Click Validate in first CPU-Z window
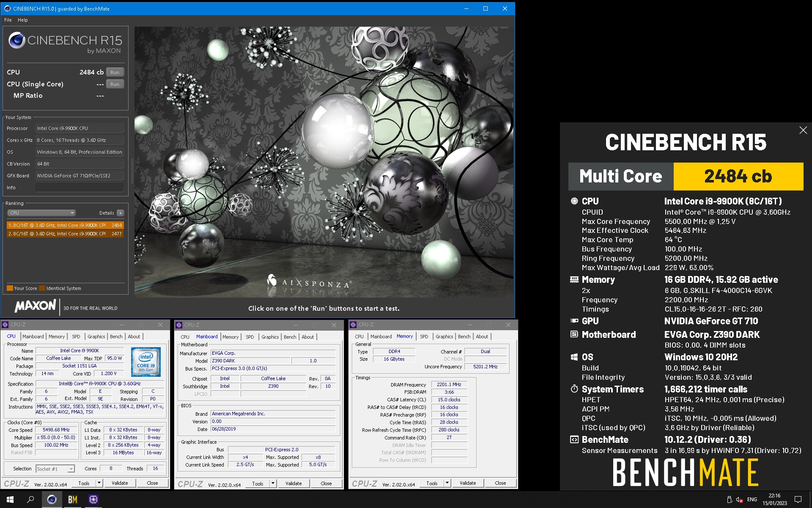The height and width of the screenshot is (508, 812). click(x=120, y=483)
